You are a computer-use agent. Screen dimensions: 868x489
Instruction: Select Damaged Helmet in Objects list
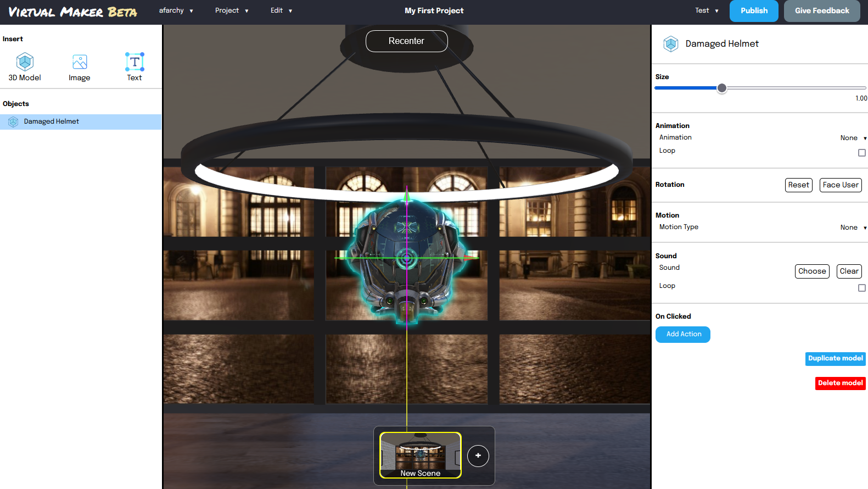point(81,122)
